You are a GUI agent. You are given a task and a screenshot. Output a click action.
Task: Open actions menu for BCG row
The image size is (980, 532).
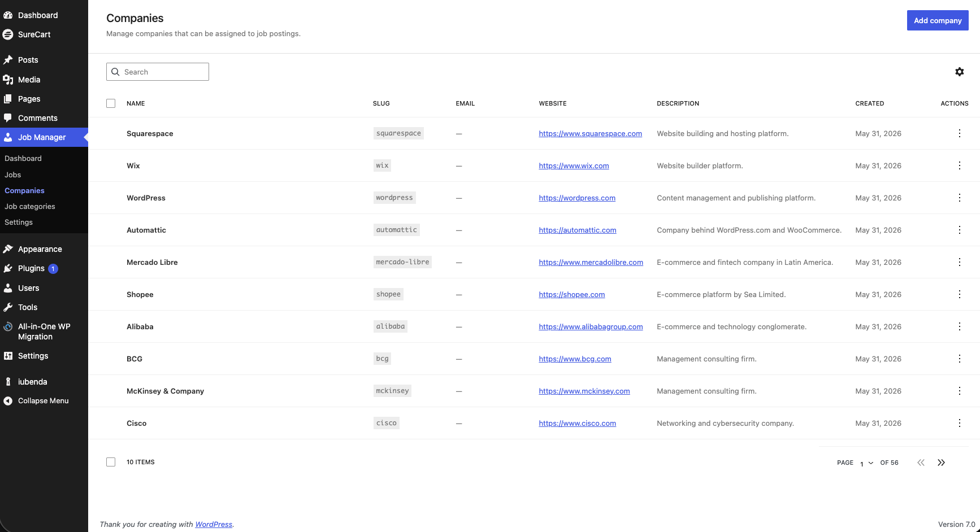tap(959, 359)
